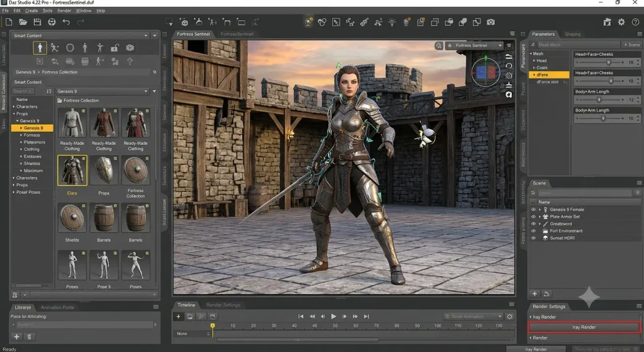Screen dimensions: 644x352
Task: Switch to the Render Settings tab beside Timeline
Action: [223, 305]
